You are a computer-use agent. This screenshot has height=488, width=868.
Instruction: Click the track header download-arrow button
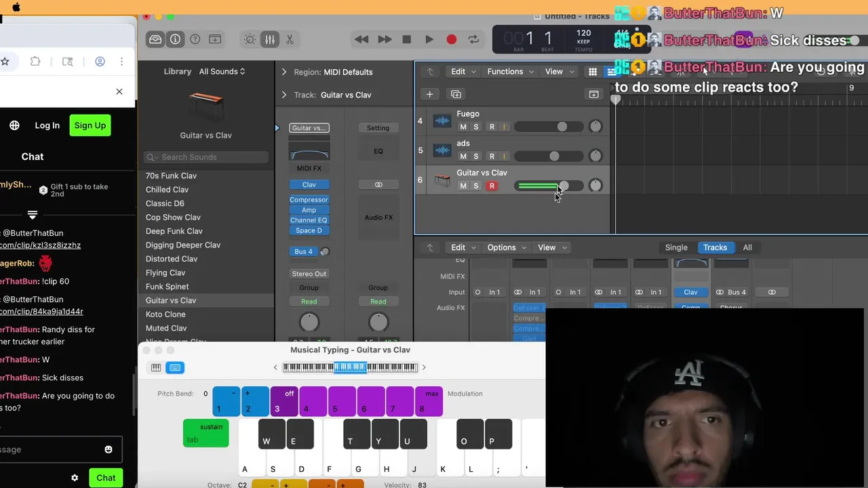tap(593, 94)
